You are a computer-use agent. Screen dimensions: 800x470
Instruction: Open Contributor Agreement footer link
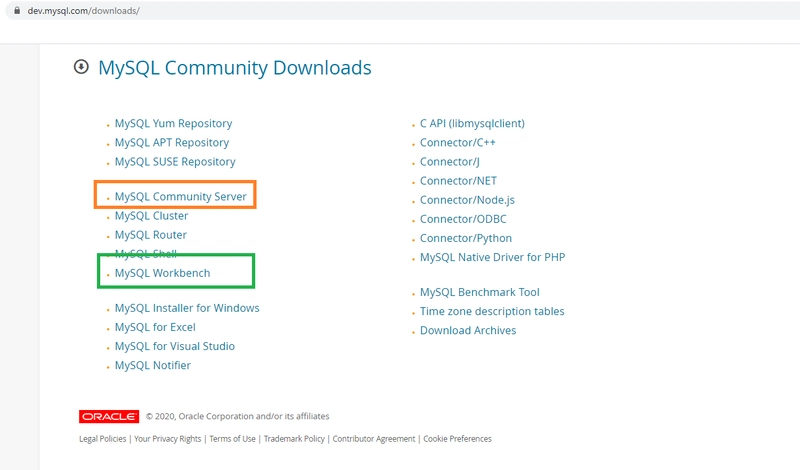tap(374, 439)
